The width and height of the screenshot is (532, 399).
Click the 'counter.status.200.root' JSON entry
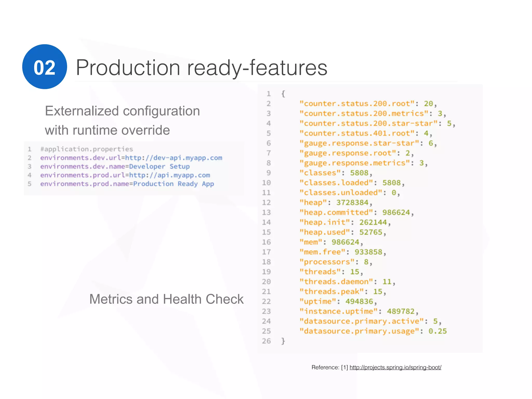(368, 104)
